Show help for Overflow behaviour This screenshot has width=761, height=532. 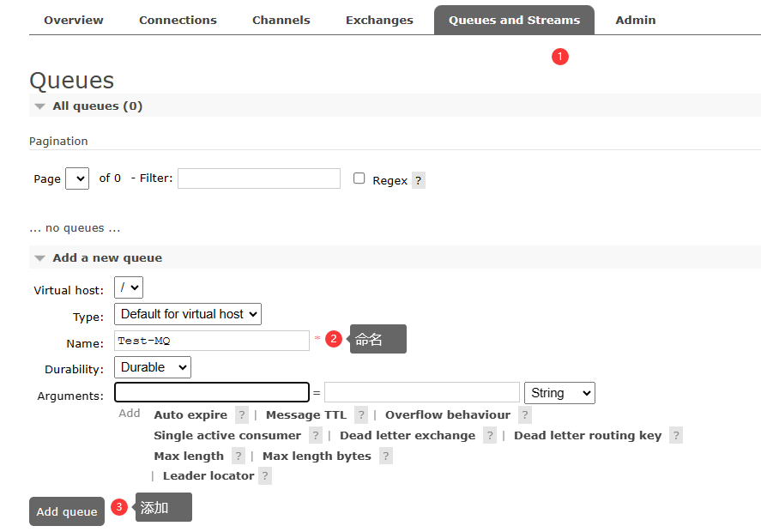coord(525,415)
